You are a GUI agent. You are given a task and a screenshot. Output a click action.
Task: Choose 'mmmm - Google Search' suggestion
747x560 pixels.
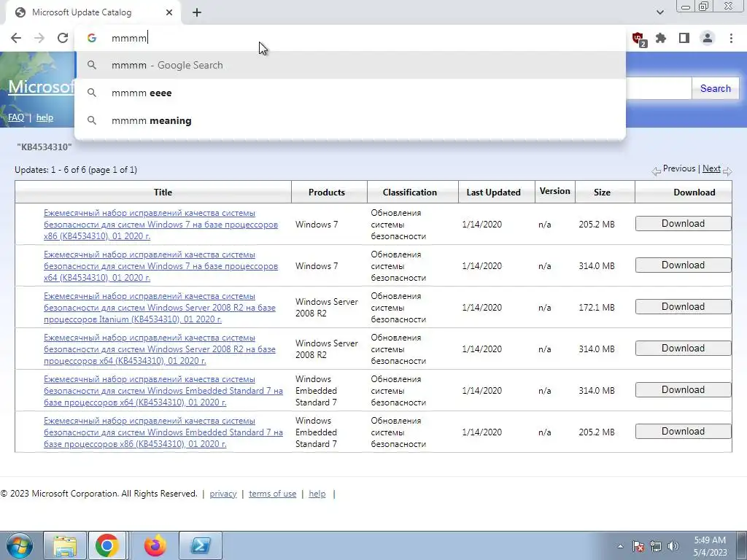coord(349,65)
